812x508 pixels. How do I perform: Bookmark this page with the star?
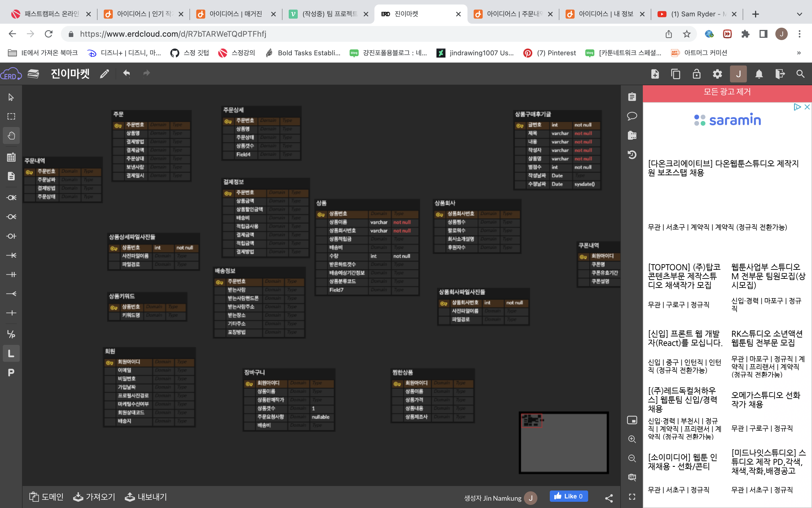coord(687,34)
